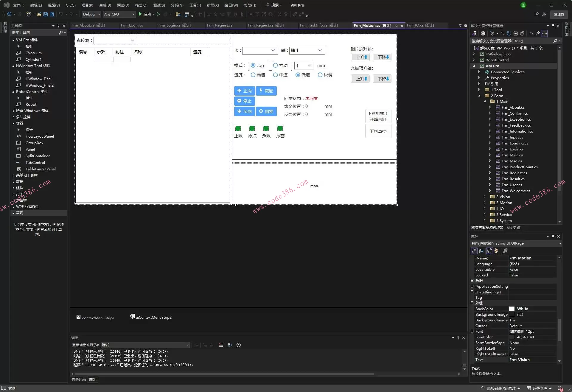Open the 点位表 combo box
The width and height of the screenshot is (572, 392).
tap(132, 41)
